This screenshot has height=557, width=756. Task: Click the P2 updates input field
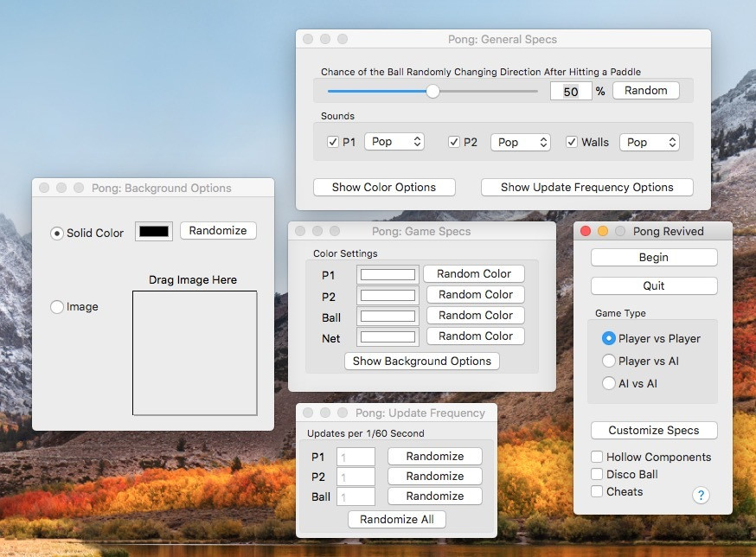pos(356,477)
